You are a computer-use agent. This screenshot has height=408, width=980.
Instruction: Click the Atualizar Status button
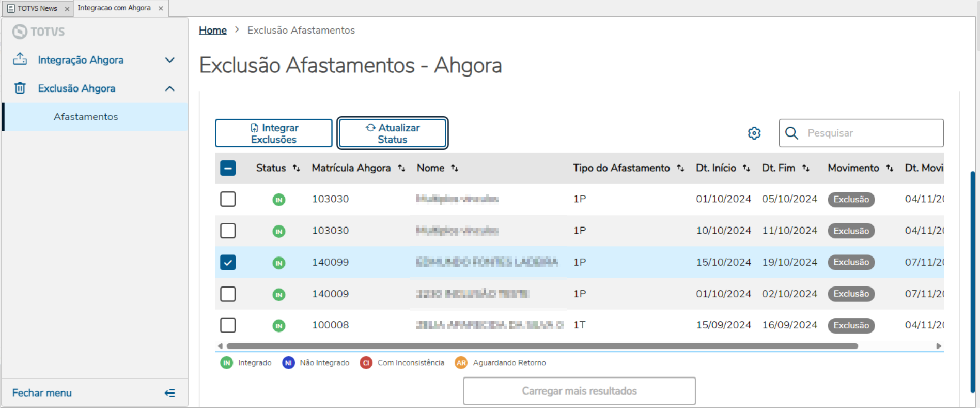coord(393,133)
